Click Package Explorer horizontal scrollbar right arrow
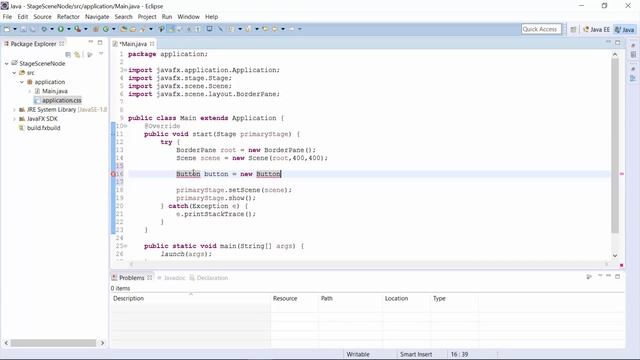Viewport: 640px width, 360px height. pos(102,343)
